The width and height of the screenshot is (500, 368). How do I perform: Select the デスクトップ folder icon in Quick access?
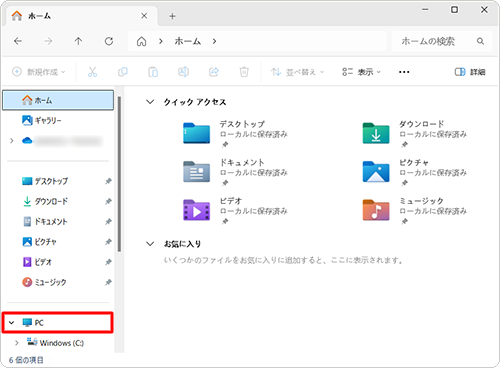tap(197, 133)
